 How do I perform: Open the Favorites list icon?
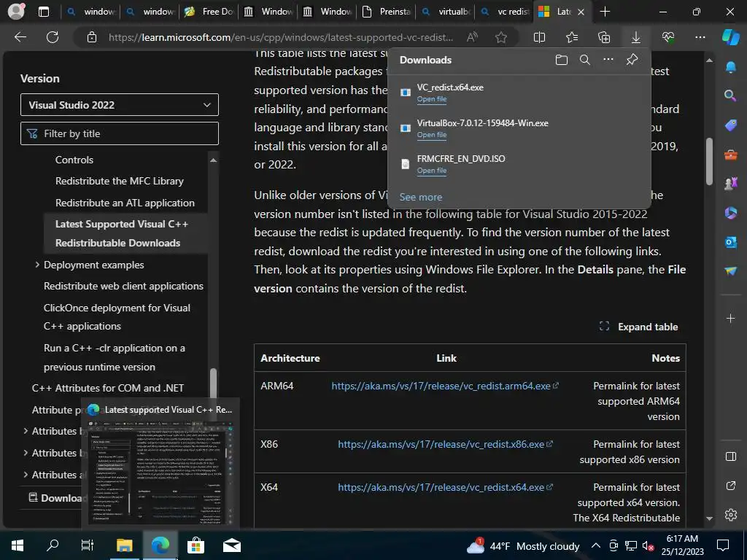pyautogui.click(x=572, y=37)
